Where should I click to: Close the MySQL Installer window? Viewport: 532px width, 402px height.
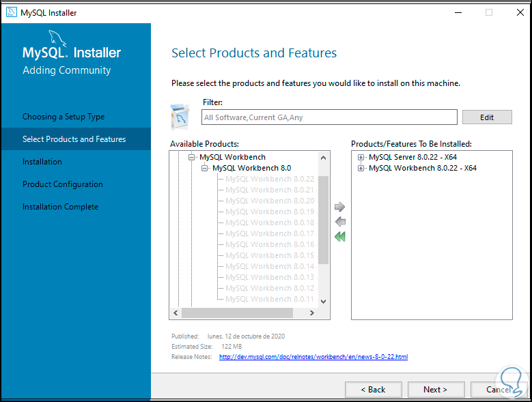(520, 12)
